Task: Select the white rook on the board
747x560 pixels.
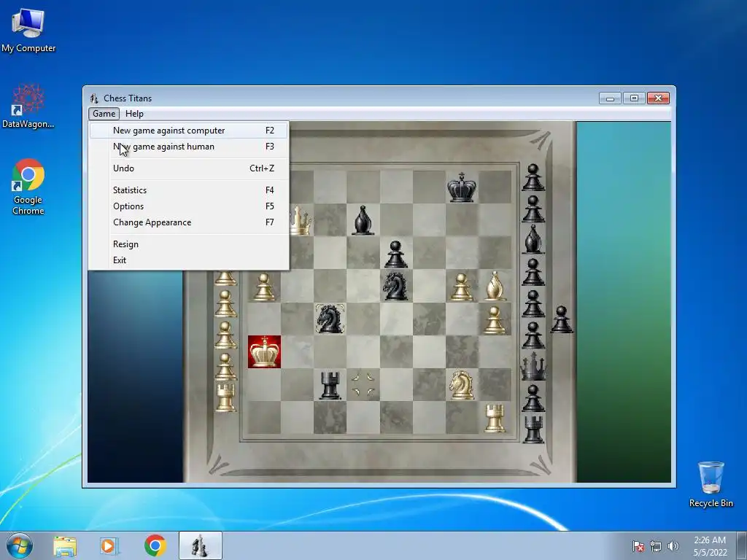Action: (x=495, y=418)
